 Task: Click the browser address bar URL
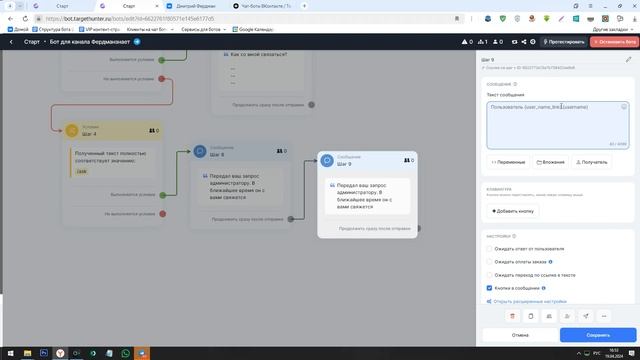pyautogui.click(x=130, y=18)
